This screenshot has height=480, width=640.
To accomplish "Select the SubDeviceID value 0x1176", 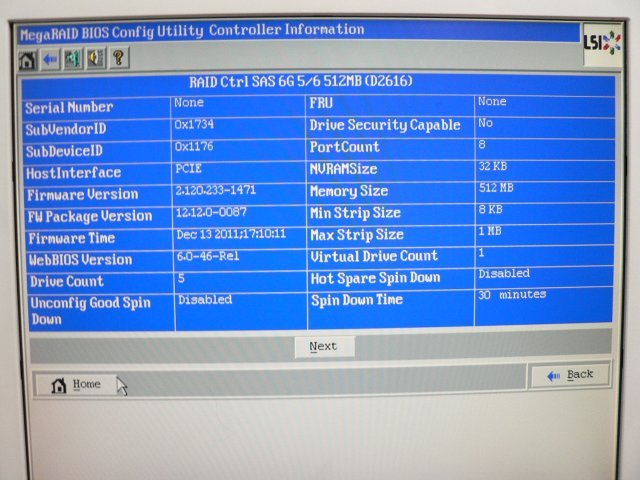I will tap(194, 146).
